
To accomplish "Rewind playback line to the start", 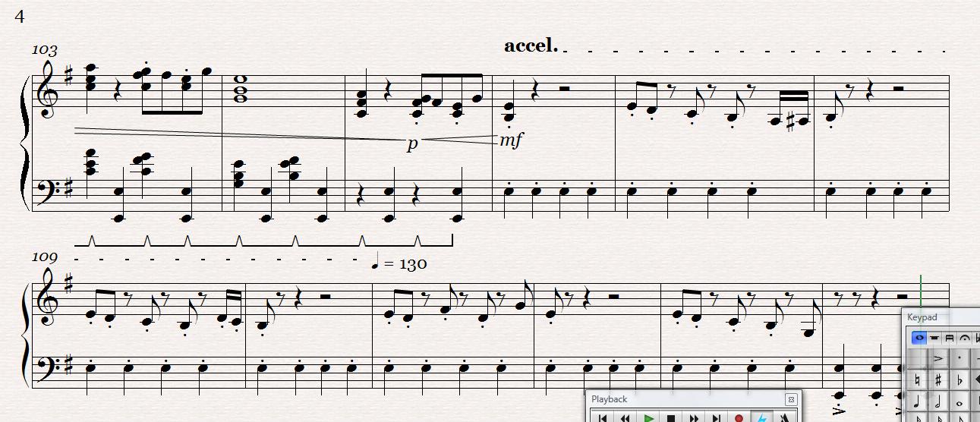I will click(603, 417).
